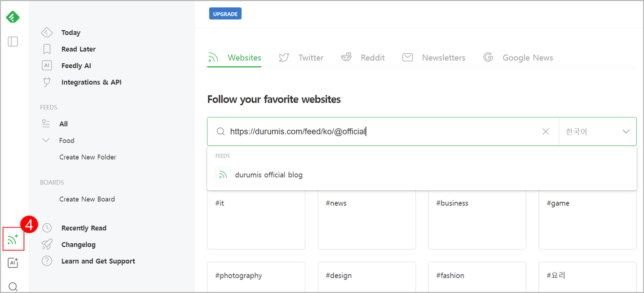
Task: Click the Twitter bird icon
Action: [x=284, y=58]
